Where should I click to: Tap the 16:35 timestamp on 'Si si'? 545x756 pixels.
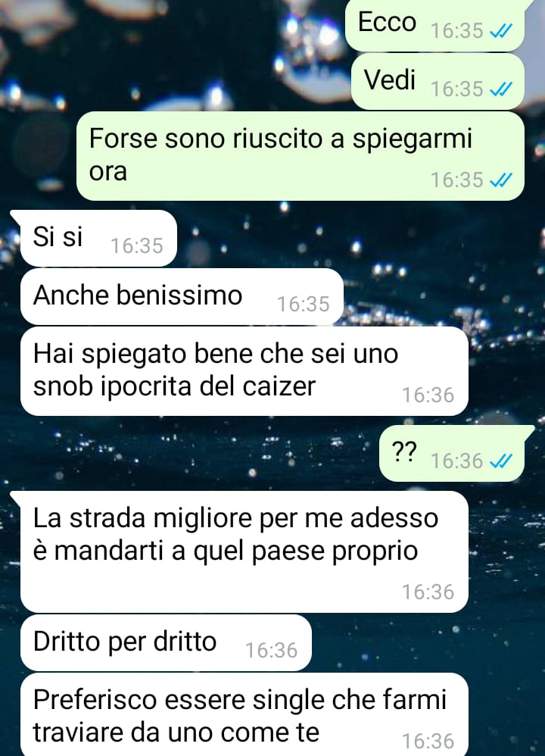click(137, 246)
